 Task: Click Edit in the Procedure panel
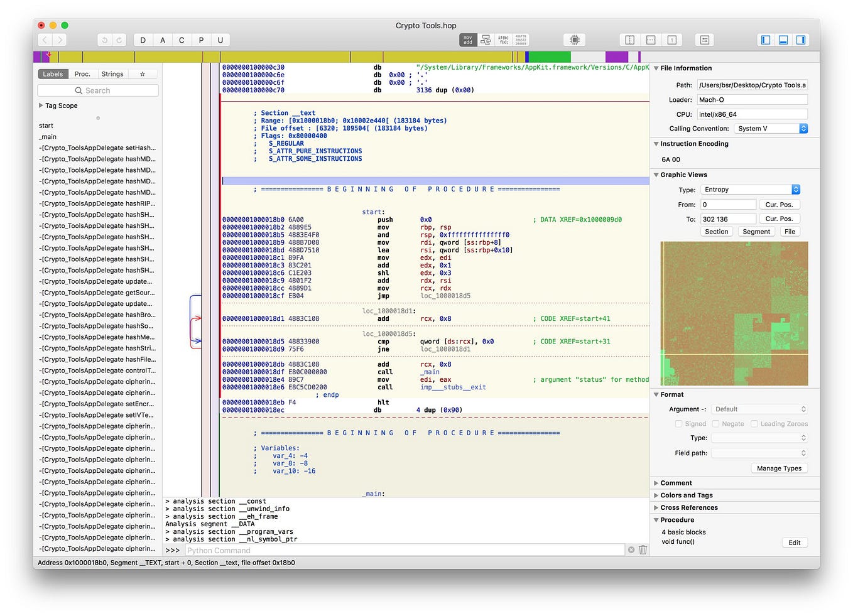coord(794,542)
